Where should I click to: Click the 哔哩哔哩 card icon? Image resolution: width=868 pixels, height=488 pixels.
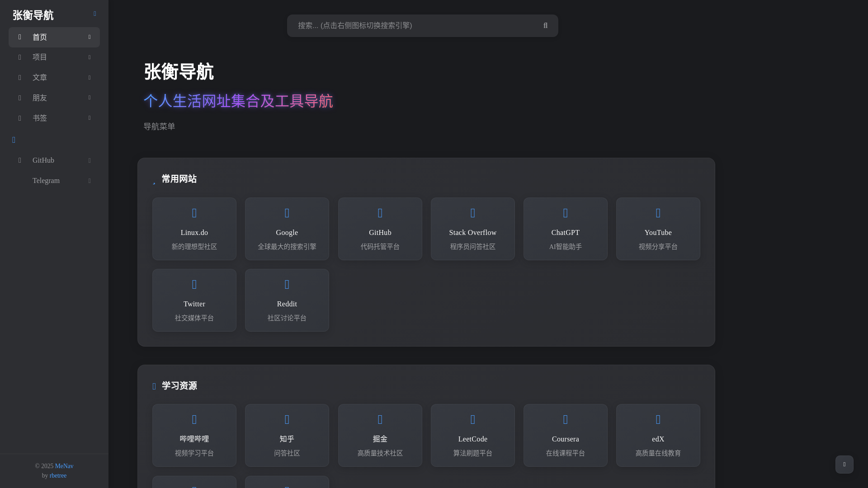(194, 419)
